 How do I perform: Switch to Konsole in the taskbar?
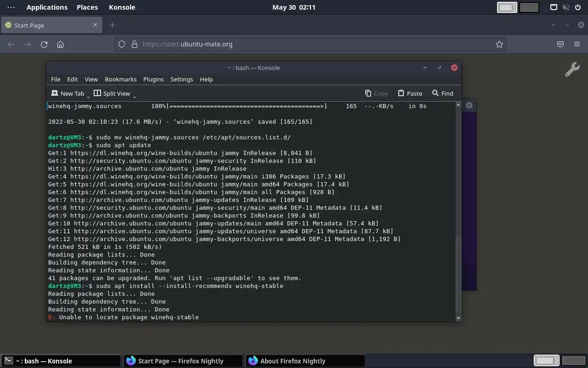click(61, 361)
